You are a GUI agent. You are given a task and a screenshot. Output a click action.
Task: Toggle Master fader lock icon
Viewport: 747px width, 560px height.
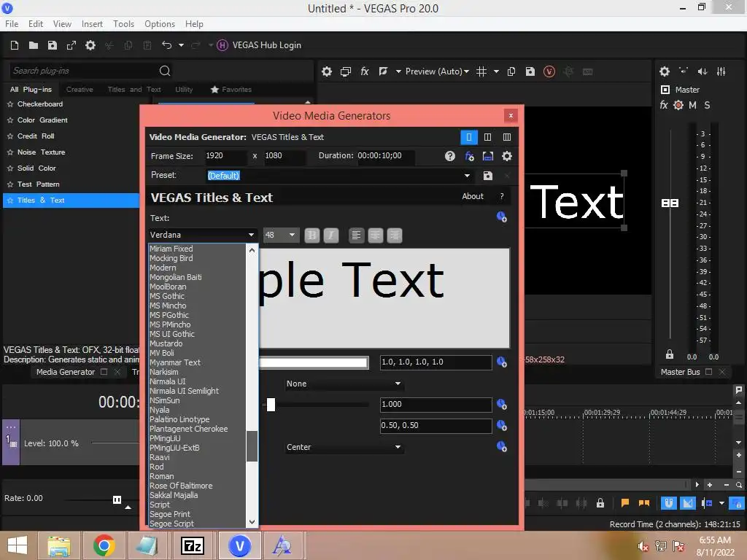[670, 354]
